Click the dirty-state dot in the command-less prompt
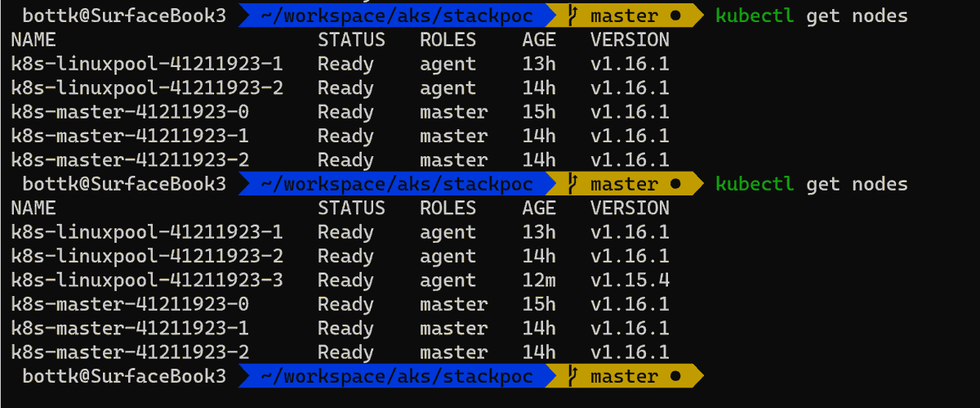 coord(675,377)
